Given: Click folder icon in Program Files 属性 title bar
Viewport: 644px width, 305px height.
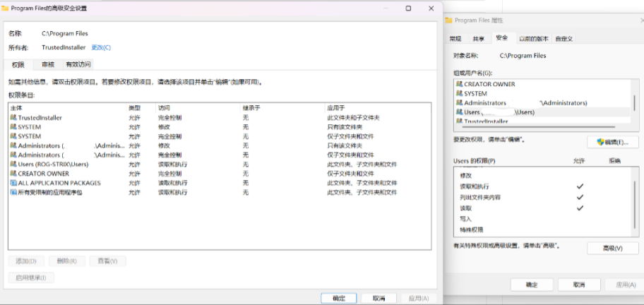Looking at the screenshot, I should click(449, 20).
